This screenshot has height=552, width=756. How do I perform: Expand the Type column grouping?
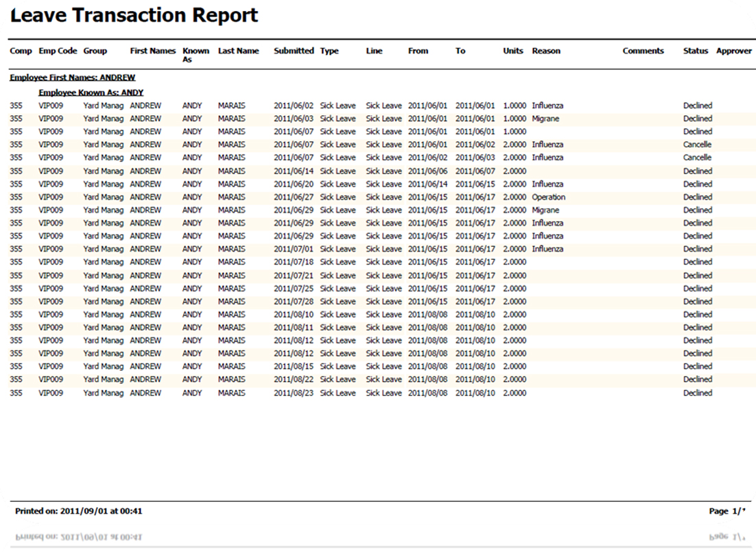coord(329,51)
